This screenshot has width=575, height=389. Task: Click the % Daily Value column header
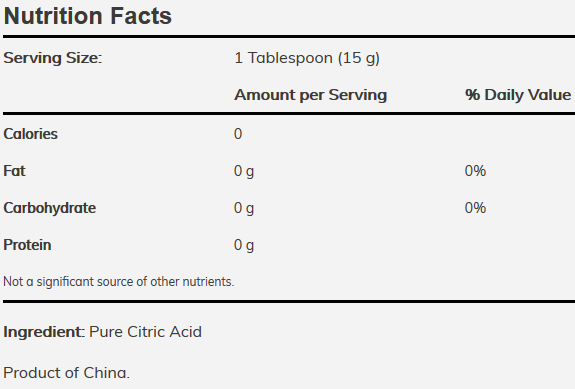[518, 95]
